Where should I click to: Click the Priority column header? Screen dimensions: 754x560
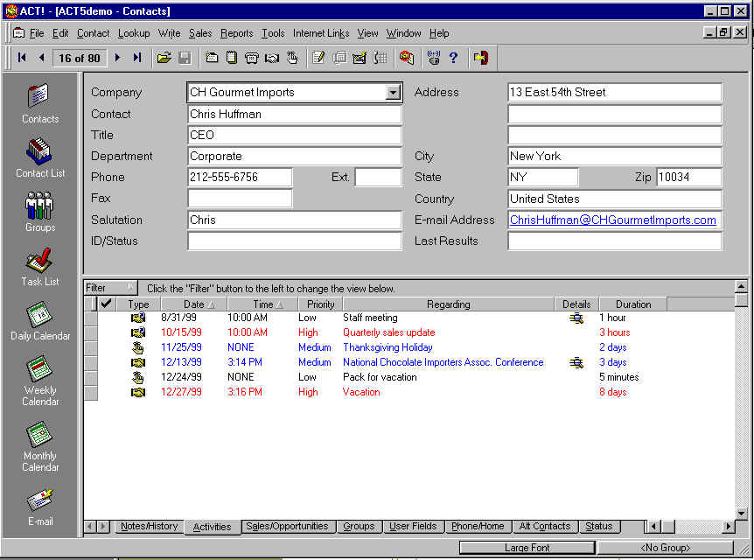(320, 304)
